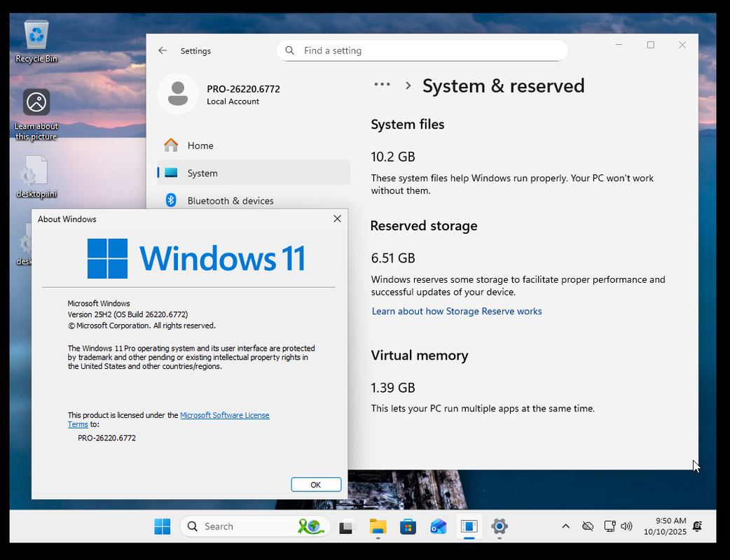Open Home in Settings sidebar

(254, 146)
